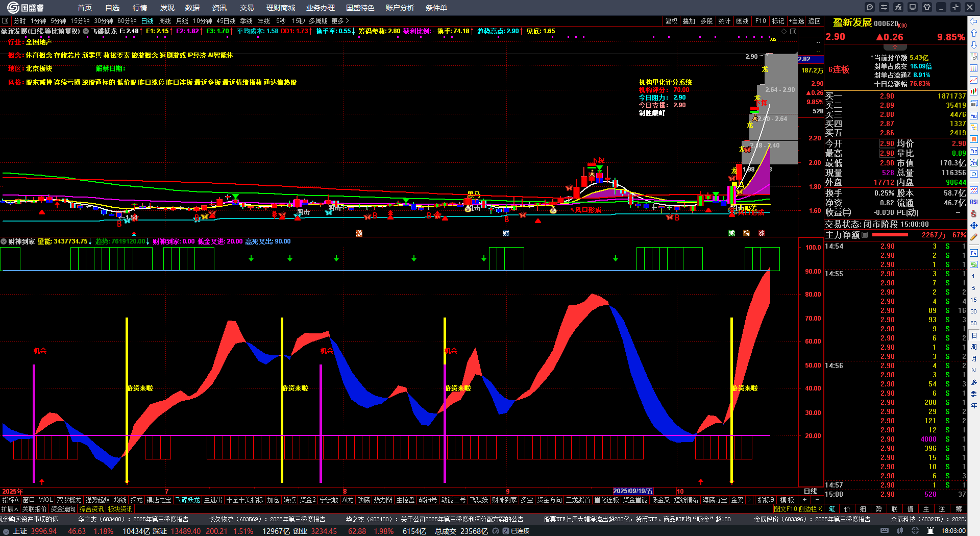Screen dimensions: 980x536
Task: Click the skin theme shirt icon
Action: tap(927, 7)
